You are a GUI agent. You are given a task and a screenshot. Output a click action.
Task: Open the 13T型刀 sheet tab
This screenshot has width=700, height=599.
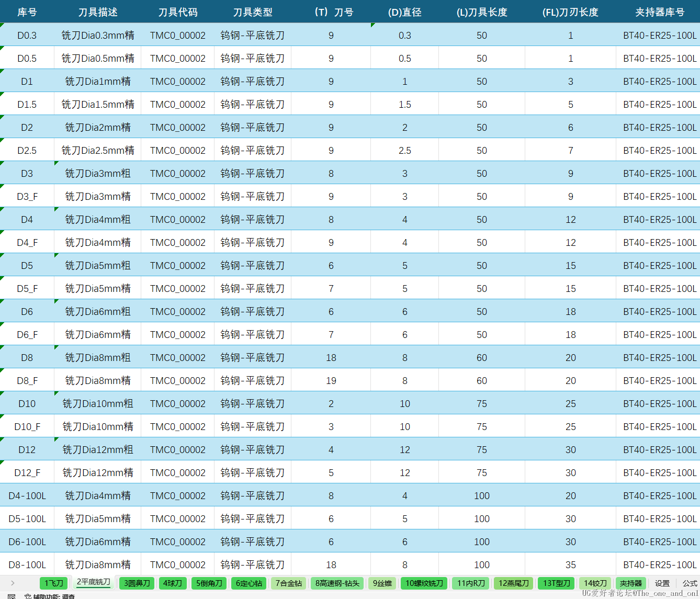557,583
